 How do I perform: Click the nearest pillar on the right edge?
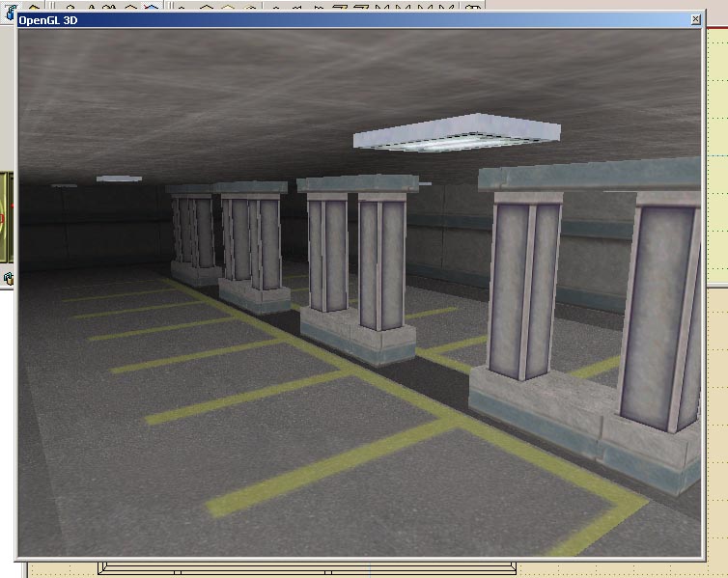(664, 309)
